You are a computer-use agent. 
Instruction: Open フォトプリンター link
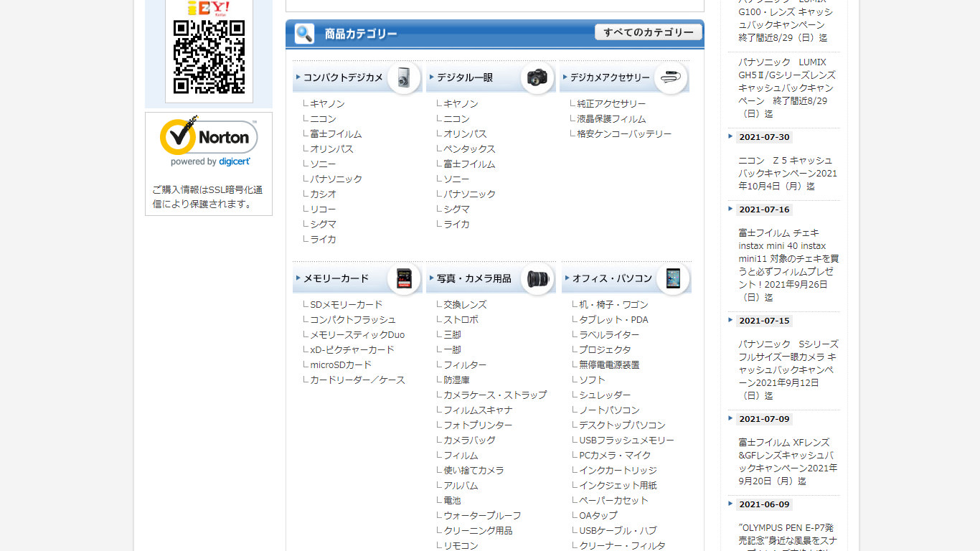click(478, 425)
